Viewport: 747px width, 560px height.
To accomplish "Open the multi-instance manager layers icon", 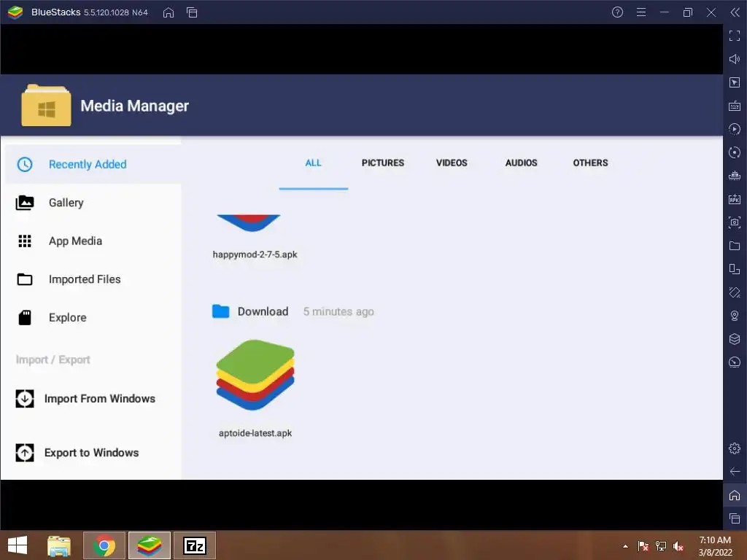I will click(735, 339).
